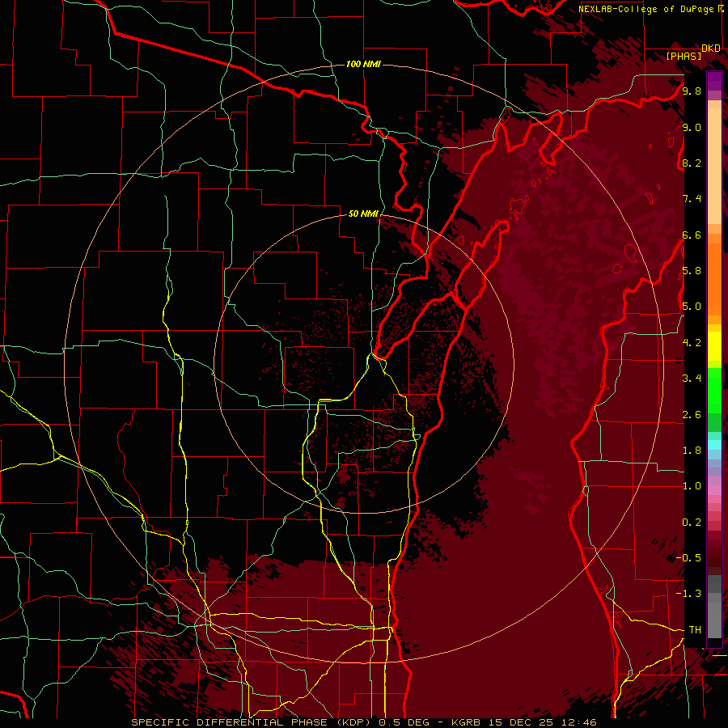Click the 5.0 scale value
This screenshot has width=728, height=728.
[x=692, y=307]
